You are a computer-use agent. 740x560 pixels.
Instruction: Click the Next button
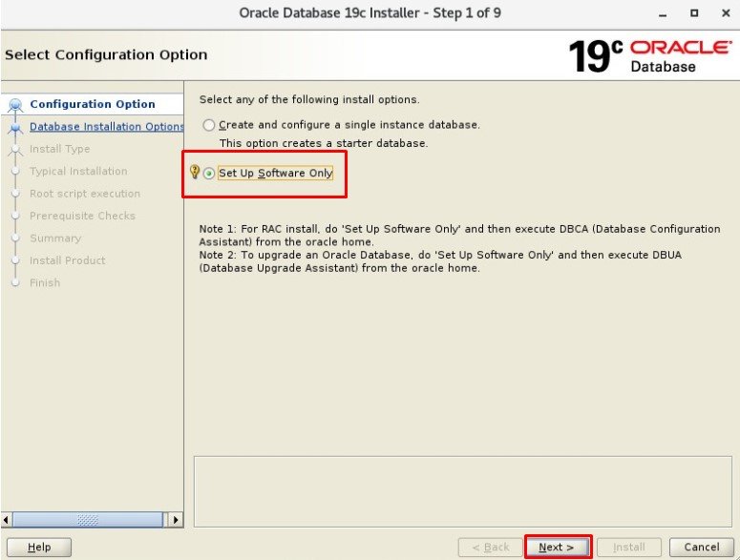557,548
